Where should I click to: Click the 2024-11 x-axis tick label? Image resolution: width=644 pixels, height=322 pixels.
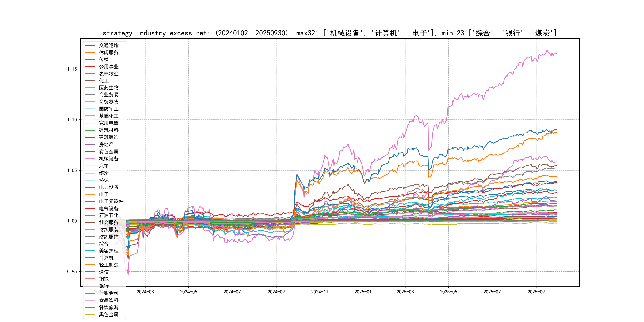[x=319, y=292]
